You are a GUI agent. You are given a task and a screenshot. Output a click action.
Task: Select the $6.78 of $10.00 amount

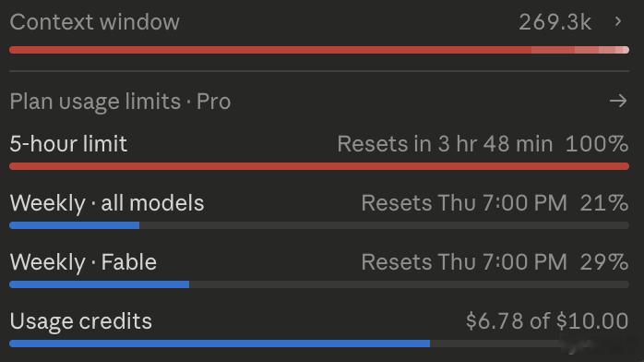point(547,321)
